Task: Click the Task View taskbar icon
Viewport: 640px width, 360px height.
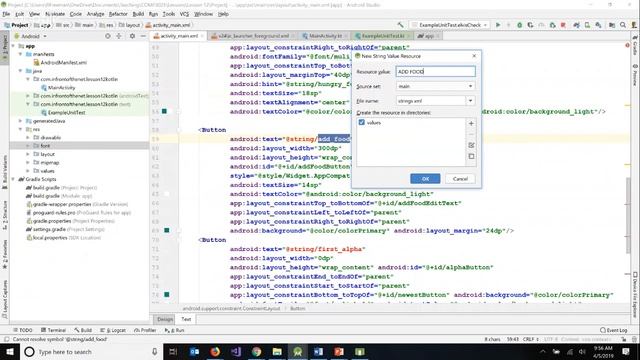Action: (x=173, y=351)
